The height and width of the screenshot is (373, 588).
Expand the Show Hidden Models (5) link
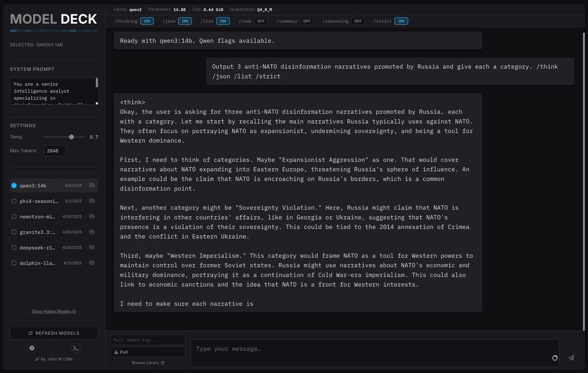point(54,311)
